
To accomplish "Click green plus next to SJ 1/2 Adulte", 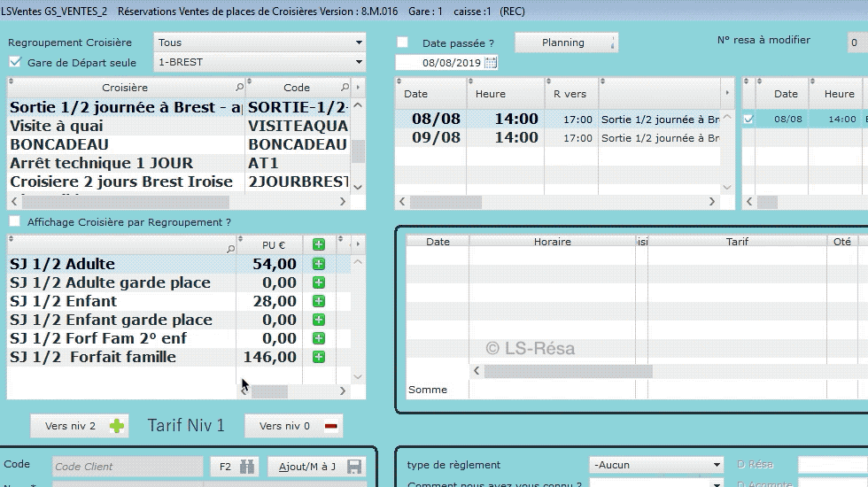I will pyautogui.click(x=319, y=264).
